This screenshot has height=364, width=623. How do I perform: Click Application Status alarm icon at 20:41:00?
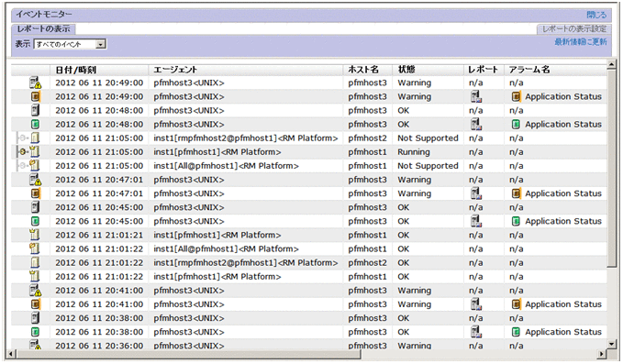pos(516,304)
